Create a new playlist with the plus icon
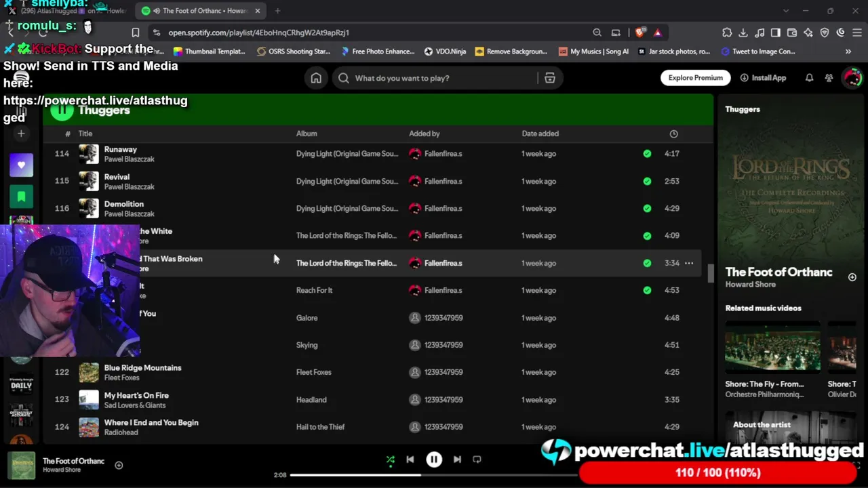Screen dimensions: 868x488 pos(21,134)
